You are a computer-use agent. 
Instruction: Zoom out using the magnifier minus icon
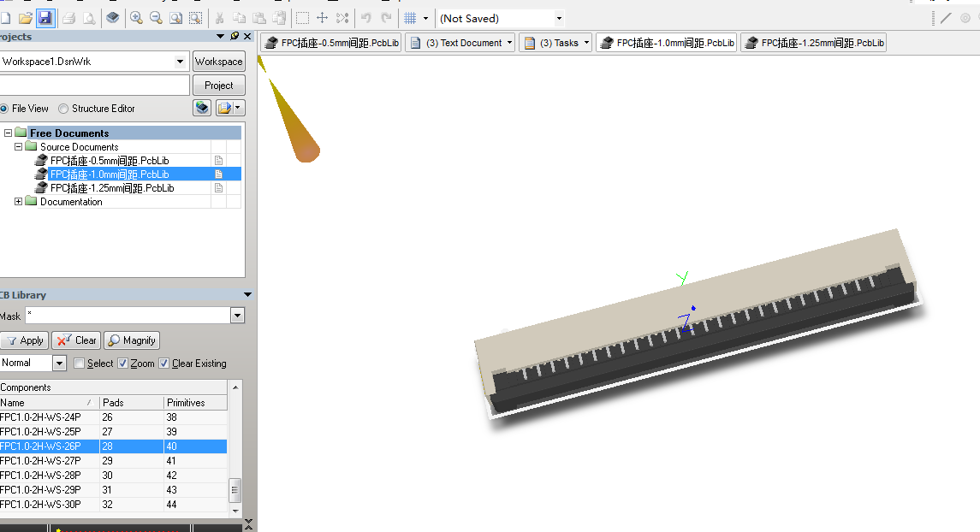(157, 18)
